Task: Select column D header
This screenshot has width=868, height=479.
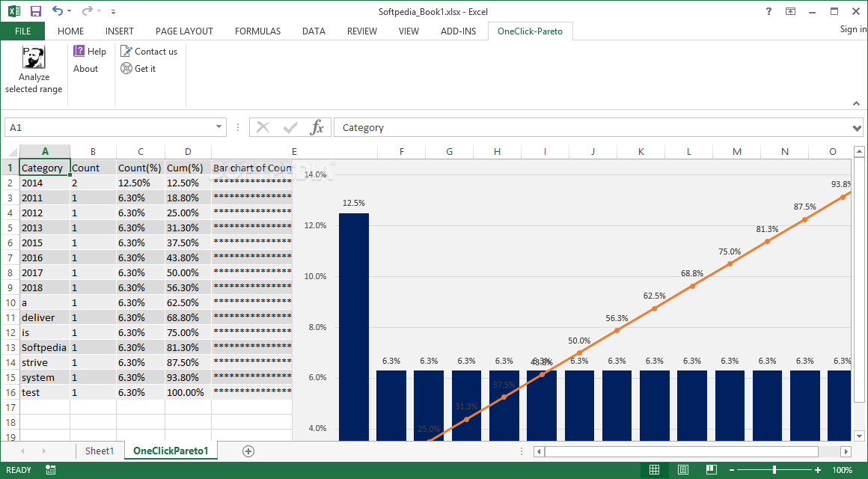Action: tap(189, 152)
